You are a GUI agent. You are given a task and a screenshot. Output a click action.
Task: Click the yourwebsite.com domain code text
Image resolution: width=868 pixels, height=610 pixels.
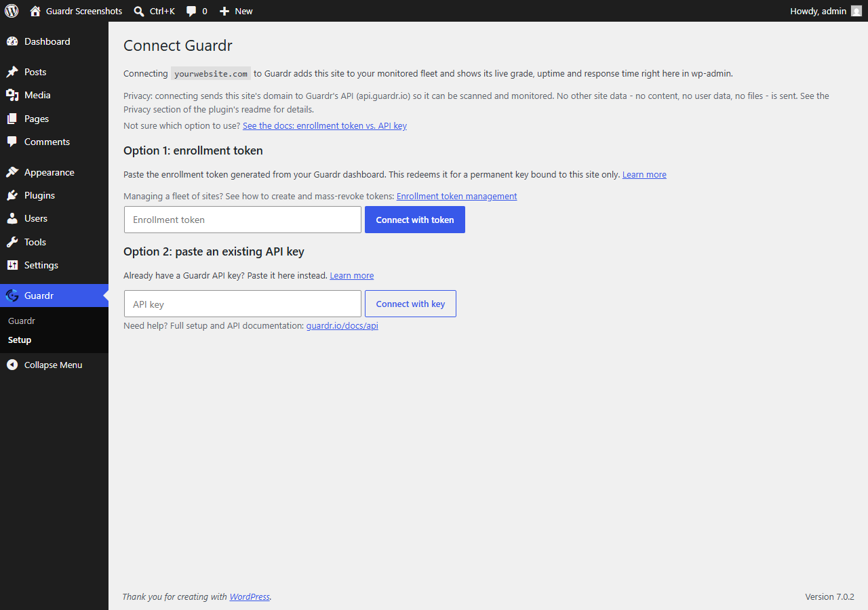pyautogui.click(x=211, y=74)
